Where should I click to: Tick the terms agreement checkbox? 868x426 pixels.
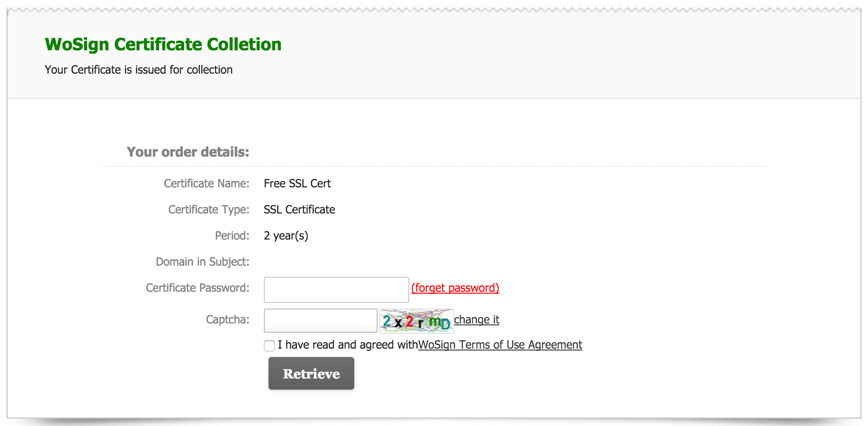(269, 345)
